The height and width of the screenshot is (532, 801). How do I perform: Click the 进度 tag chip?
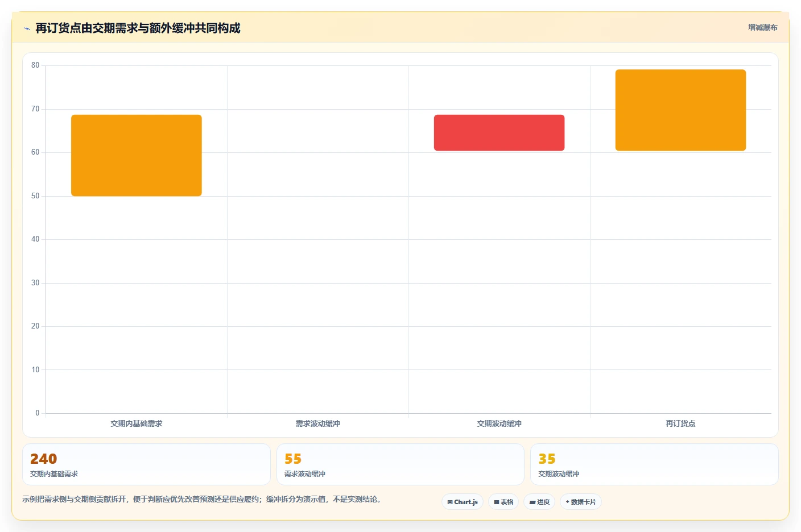click(539, 502)
